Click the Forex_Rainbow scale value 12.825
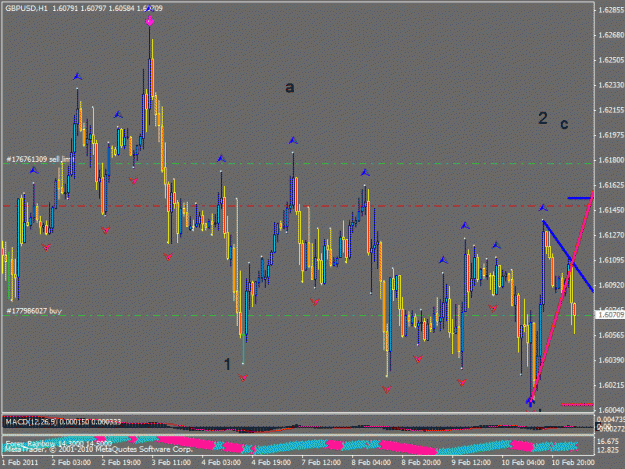 [x=608, y=450]
